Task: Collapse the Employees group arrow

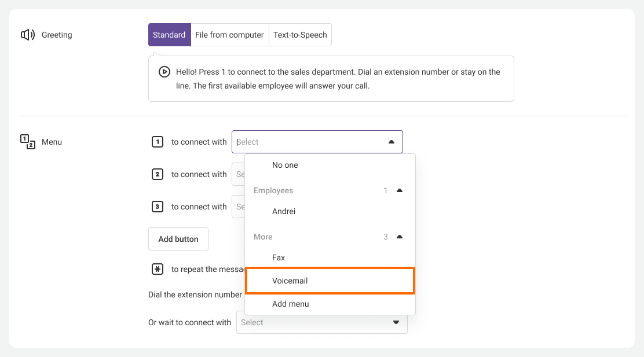Action: [399, 190]
